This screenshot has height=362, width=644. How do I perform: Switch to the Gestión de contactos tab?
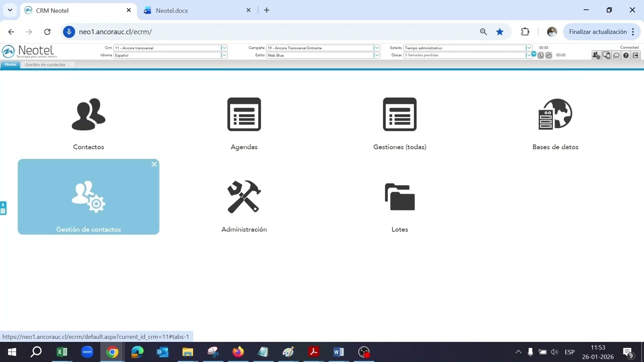[x=45, y=64]
